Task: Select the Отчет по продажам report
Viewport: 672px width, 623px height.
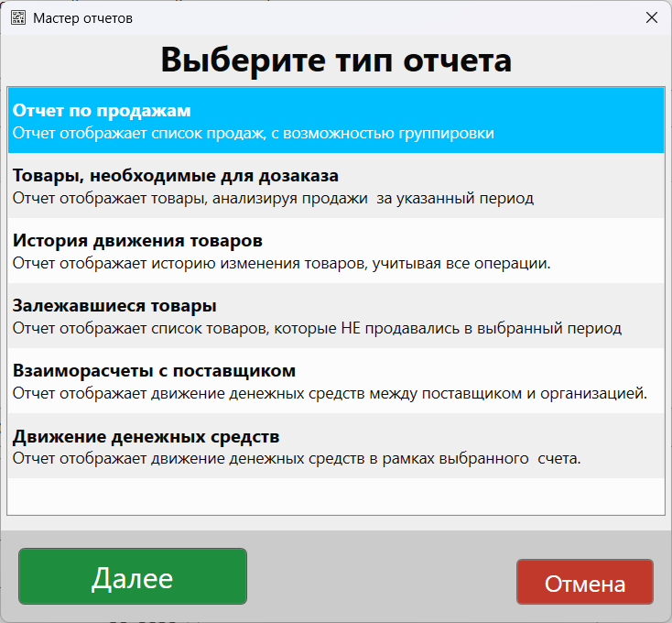Action: click(x=102, y=110)
